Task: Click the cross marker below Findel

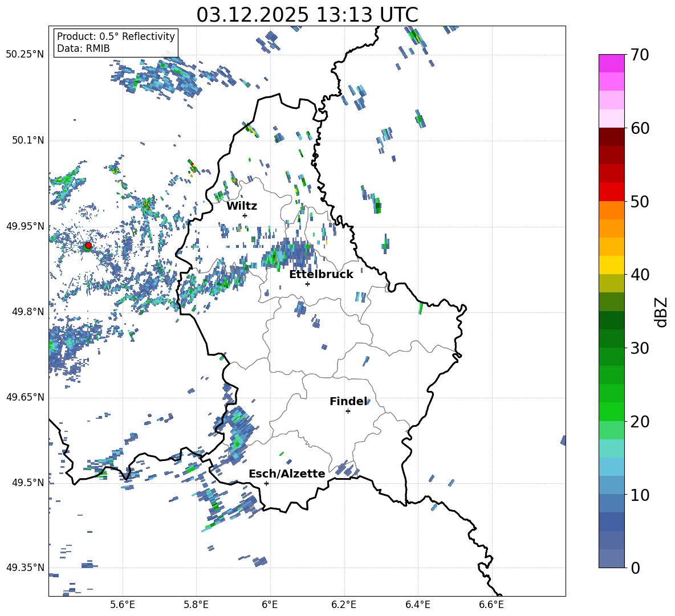Action: tap(348, 411)
